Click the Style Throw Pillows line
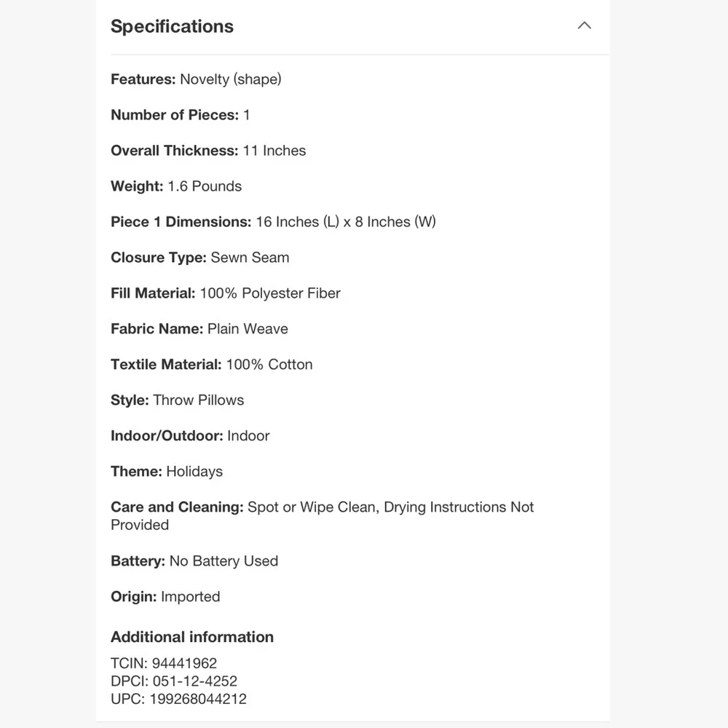The image size is (728, 728). [x=177, y=400]
